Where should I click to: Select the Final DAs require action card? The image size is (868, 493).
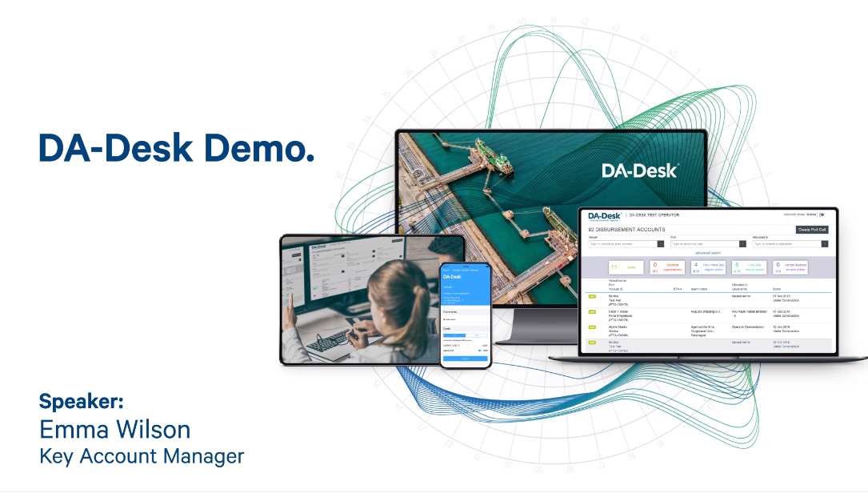[749, 267]
